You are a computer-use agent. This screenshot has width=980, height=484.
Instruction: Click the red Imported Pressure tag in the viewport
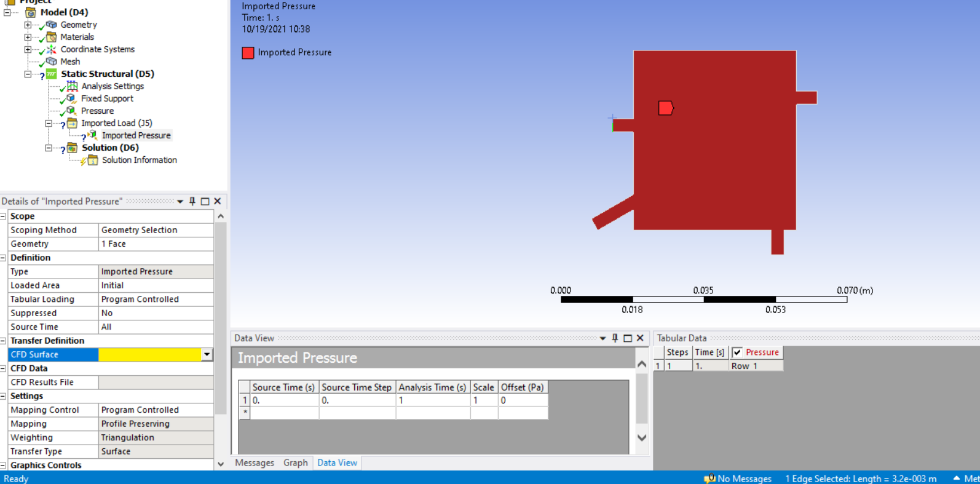point(666,108)
